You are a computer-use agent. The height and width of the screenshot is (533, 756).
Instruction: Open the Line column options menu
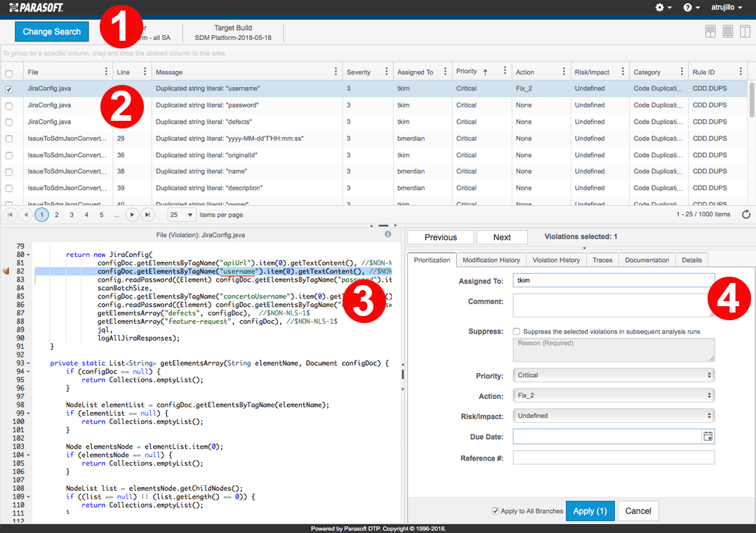tap(145, 72)
